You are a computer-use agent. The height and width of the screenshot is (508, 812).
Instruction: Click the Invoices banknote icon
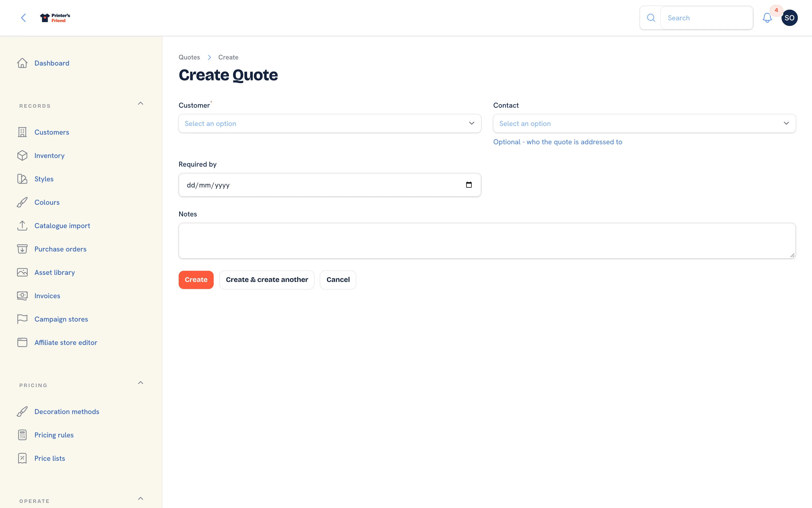pos(23,296)
